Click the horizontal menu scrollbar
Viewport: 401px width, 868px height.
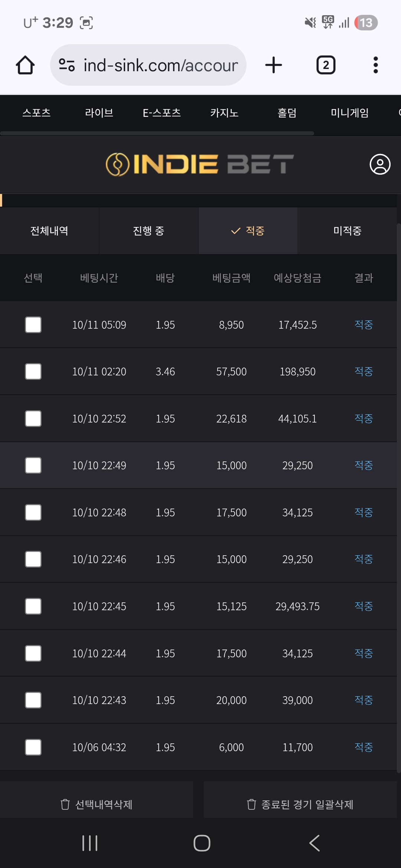[157, 133]
